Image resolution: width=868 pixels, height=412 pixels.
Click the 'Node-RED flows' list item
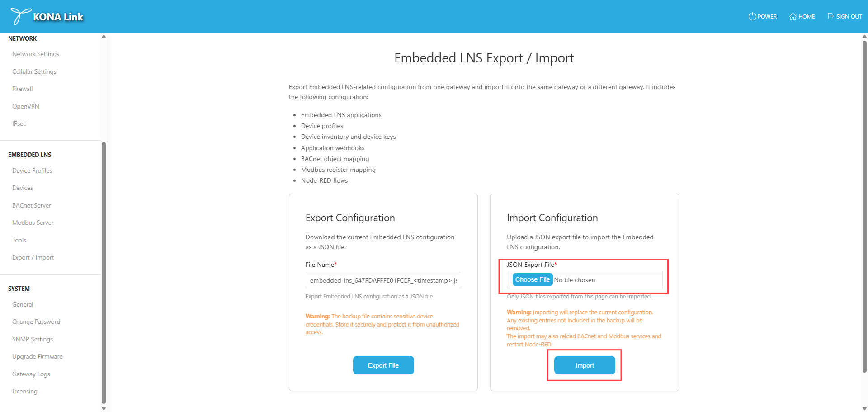point(325,180)
